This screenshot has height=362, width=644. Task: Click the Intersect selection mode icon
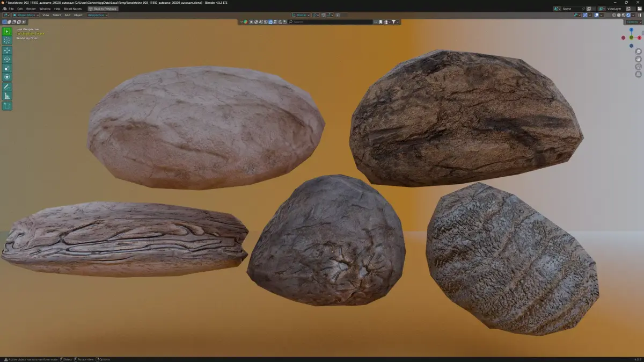[24, 22]
